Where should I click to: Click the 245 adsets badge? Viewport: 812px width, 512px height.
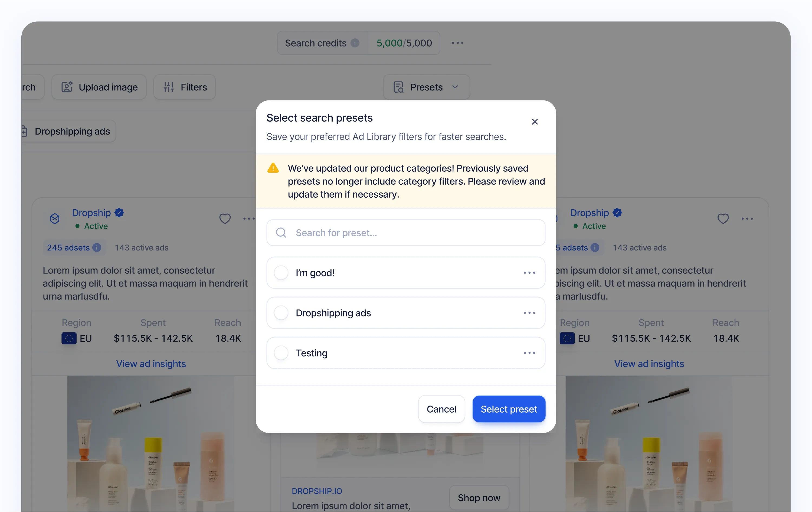[x=74, y=247]
